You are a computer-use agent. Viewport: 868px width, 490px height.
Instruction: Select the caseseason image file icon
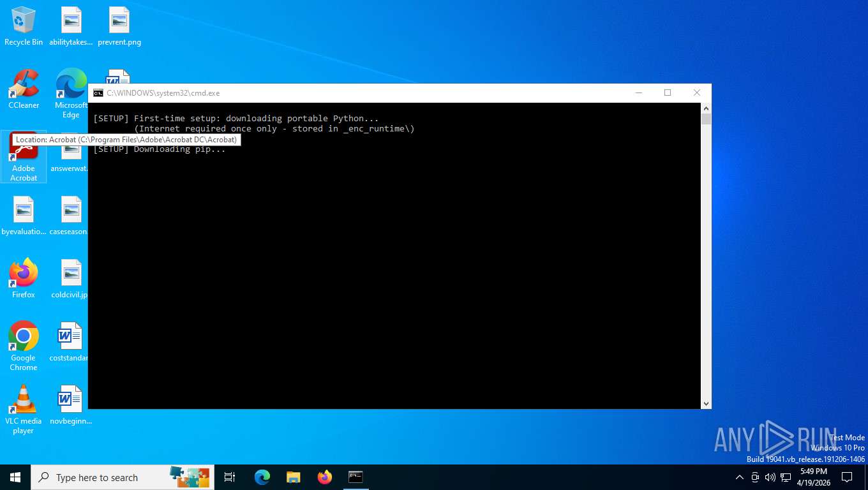(68, 216)
